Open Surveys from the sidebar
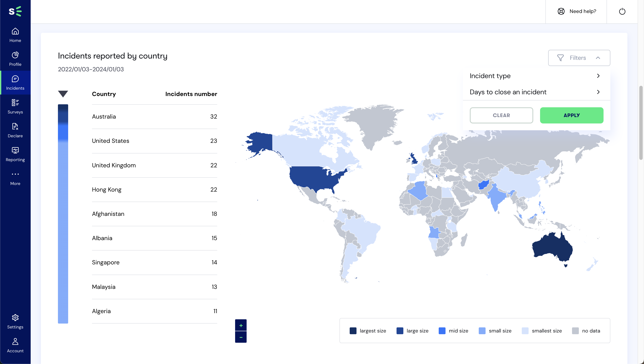 (x=15, y=103)
